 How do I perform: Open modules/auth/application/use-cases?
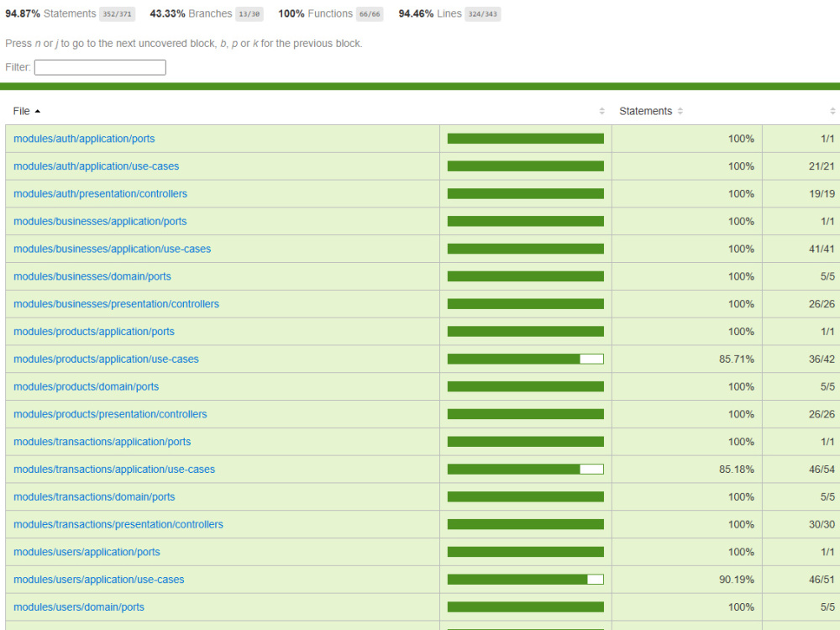coord(97,166)
